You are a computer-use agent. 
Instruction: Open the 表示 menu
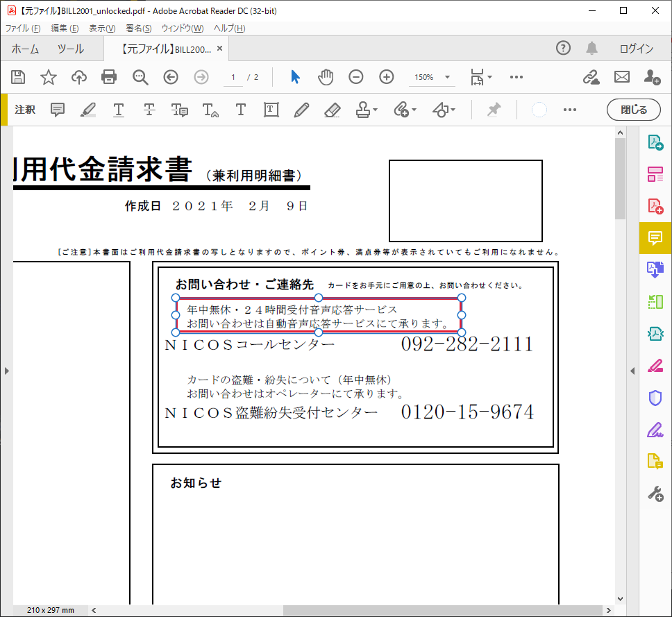(102, 28)
